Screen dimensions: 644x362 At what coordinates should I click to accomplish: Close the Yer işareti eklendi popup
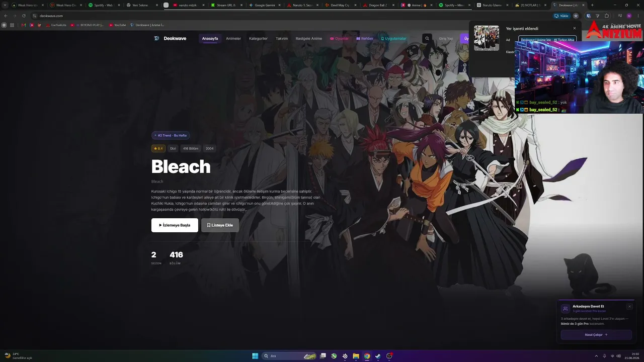(575, 28)
